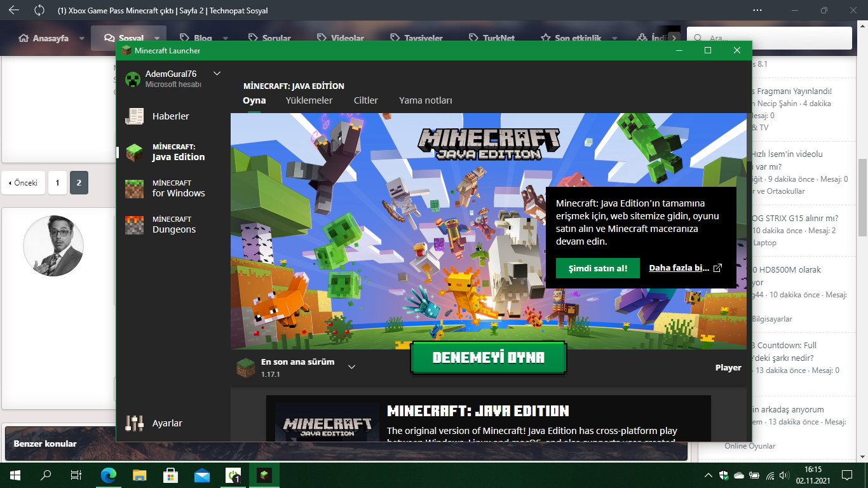Open Anasayfa in the Technopat navigation

pos(44,38)
